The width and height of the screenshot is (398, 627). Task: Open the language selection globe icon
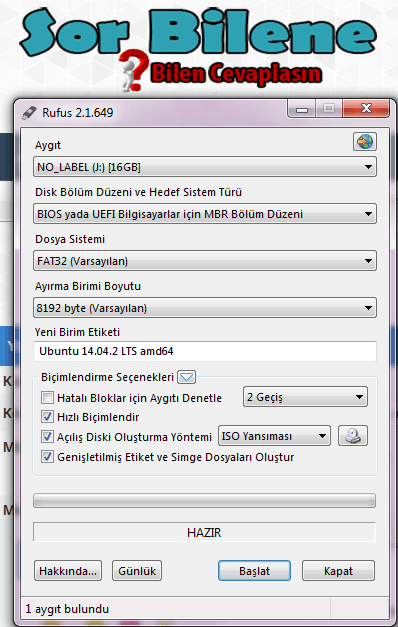coord(365,142)
